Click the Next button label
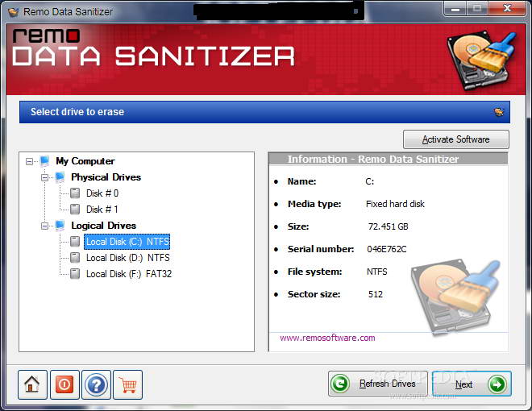 pyautogui.click(x=463, y=384)
